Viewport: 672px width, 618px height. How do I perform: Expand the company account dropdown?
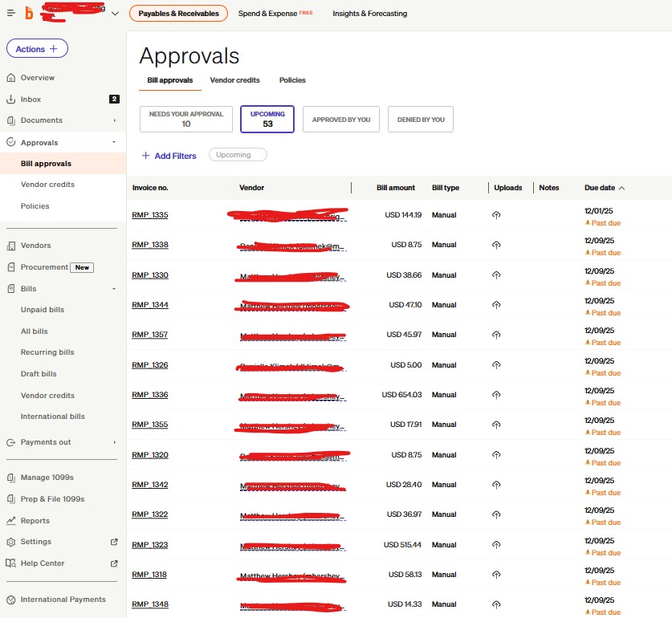pyautogui.click(x=115, y=14)
